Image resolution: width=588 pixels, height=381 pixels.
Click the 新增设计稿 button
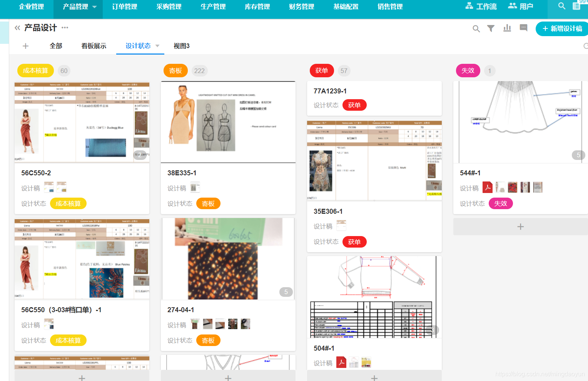561,28
